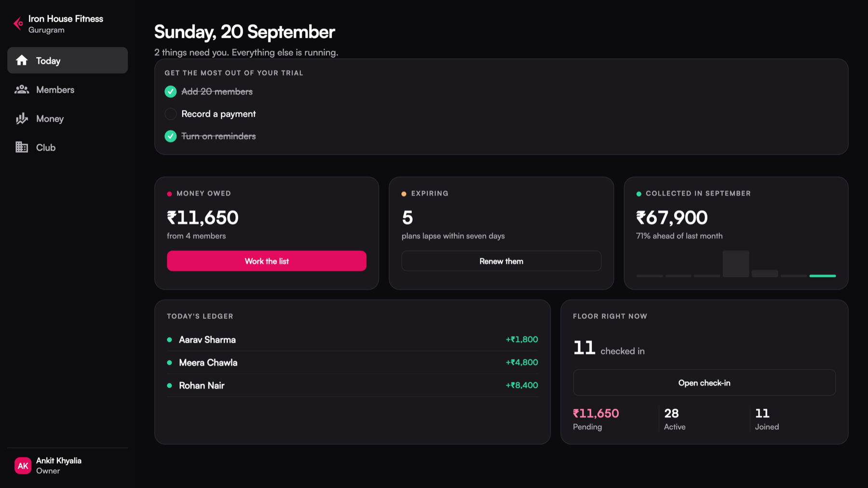
Task: Check the Record a payment circle
Action: coord(170,114)
